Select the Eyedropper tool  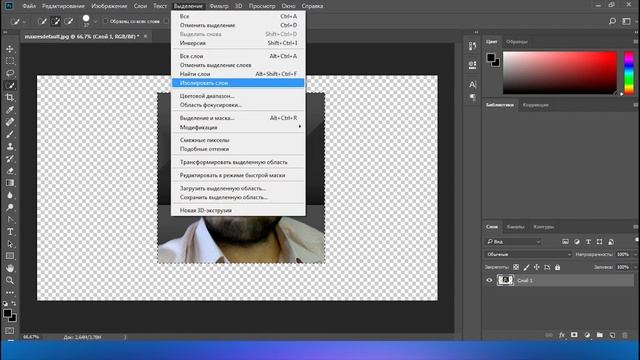[10, 110]
